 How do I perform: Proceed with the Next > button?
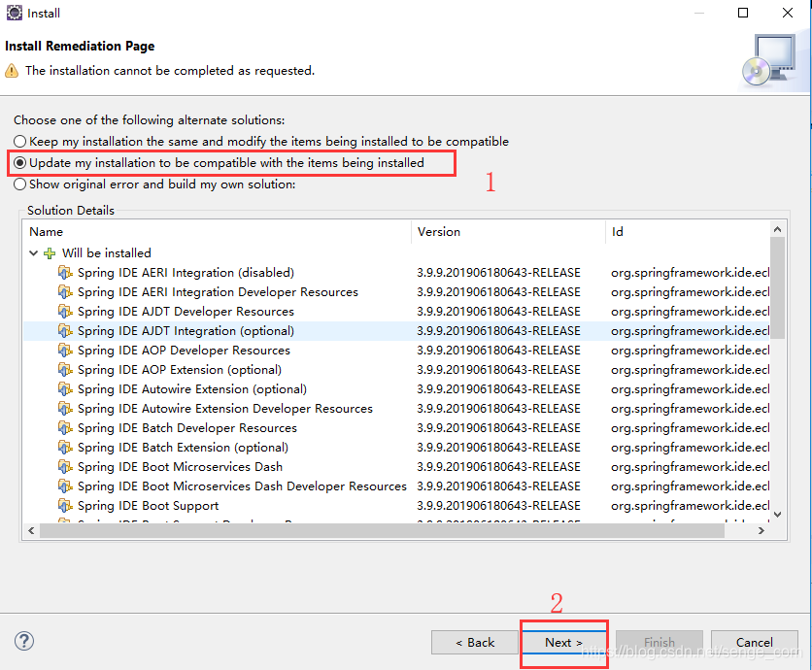coord(563,643)
